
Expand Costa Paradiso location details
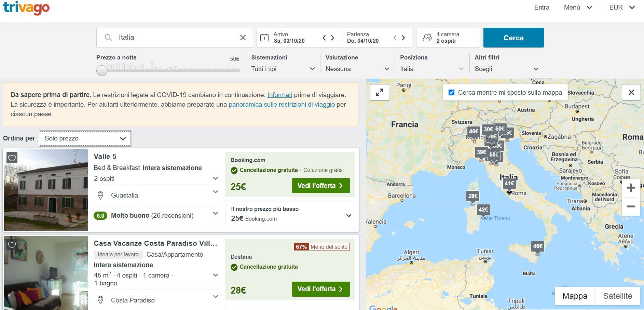click(x=216, y=297)
